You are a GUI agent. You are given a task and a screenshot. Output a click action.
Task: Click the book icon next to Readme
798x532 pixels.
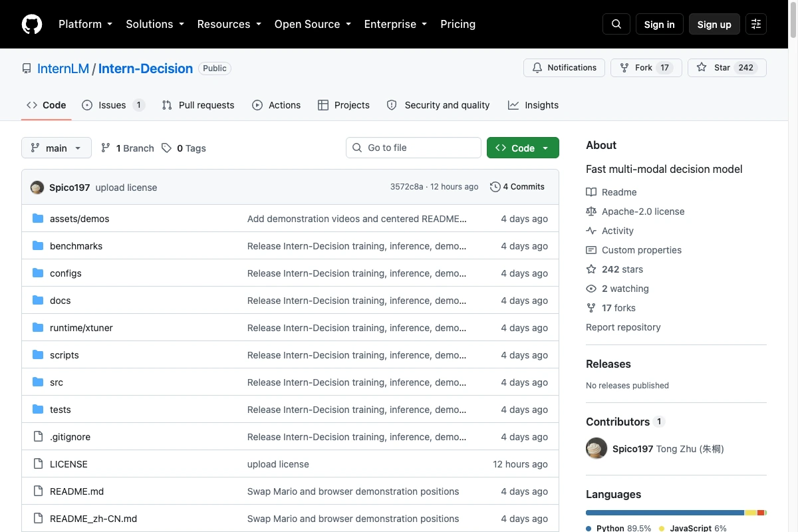(x=591, y=192)
